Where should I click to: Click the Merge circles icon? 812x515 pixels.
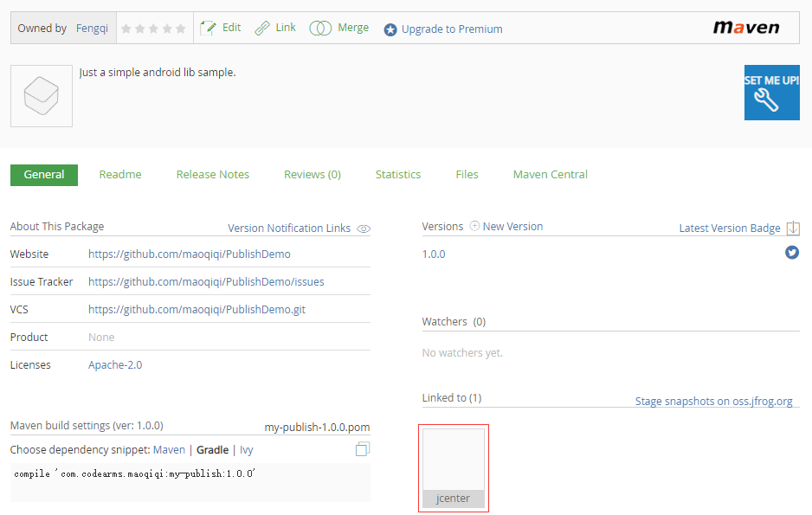(x=320, y=28)
